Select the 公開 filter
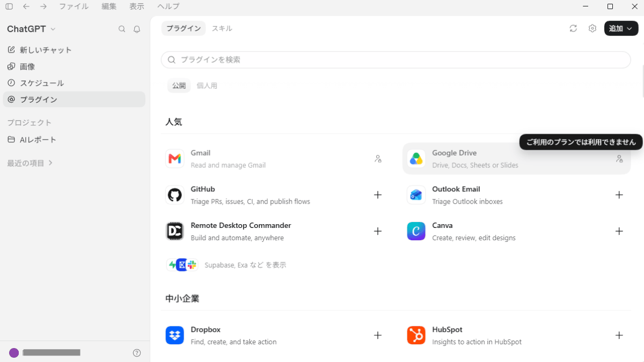The width and height of the screenshot is (644, 362). pos(179,86)
